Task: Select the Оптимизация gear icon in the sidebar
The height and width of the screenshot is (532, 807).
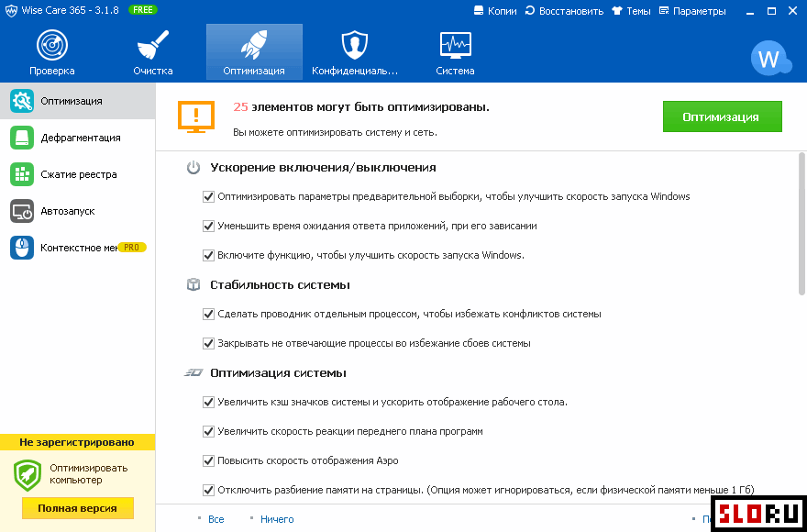Action: click(22, 101)
